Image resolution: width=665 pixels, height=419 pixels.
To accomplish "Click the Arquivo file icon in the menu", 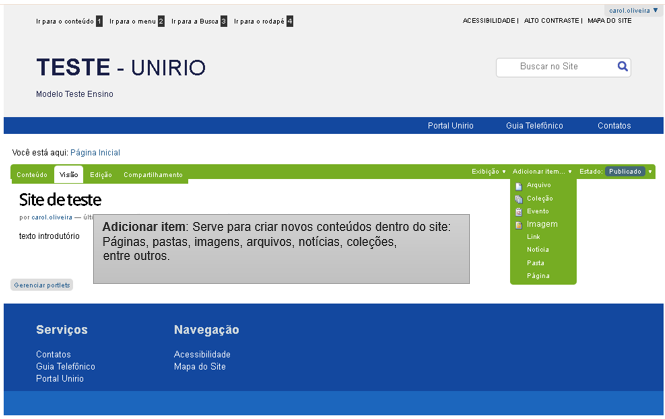I will (518, 185).
